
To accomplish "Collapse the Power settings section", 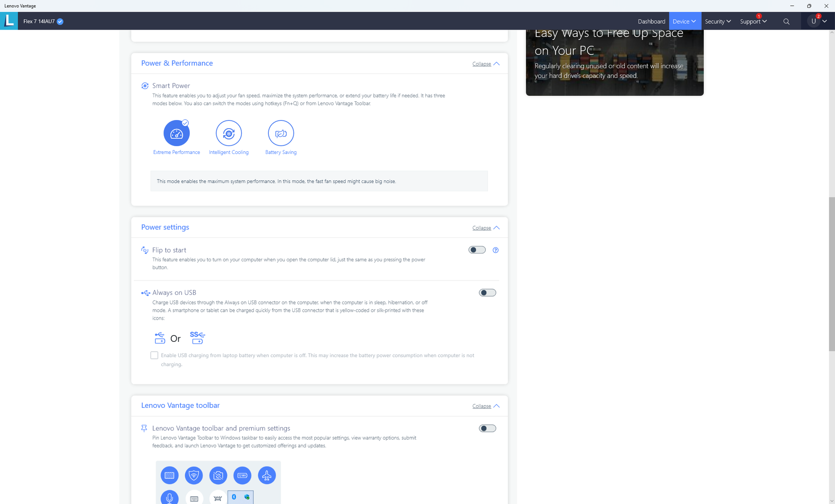I will 486,228.
